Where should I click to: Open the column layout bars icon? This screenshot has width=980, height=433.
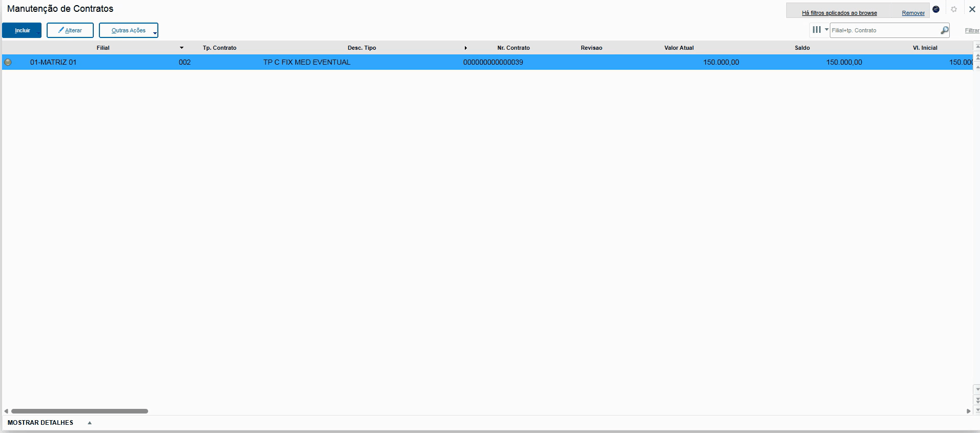coord(816,30)
